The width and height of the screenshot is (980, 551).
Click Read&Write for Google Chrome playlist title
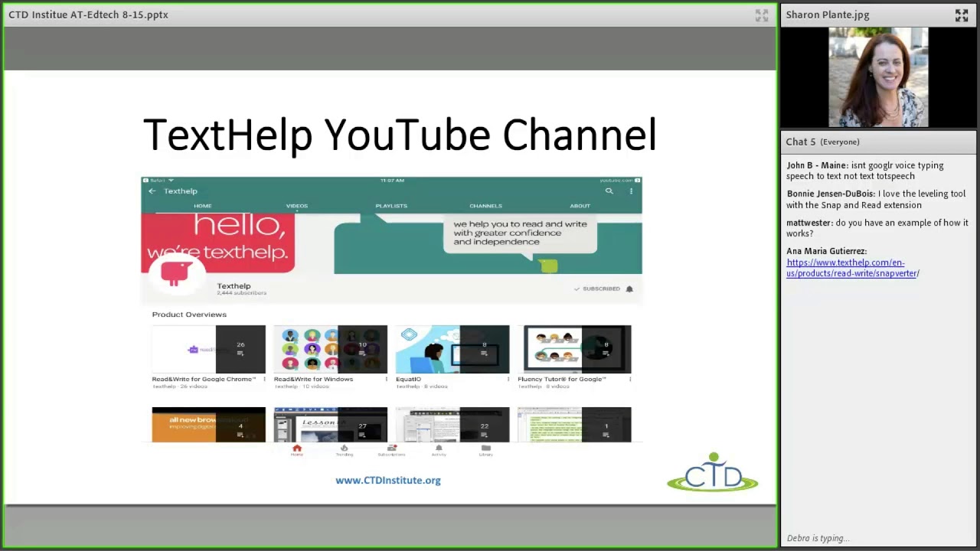tap(204, 380)
